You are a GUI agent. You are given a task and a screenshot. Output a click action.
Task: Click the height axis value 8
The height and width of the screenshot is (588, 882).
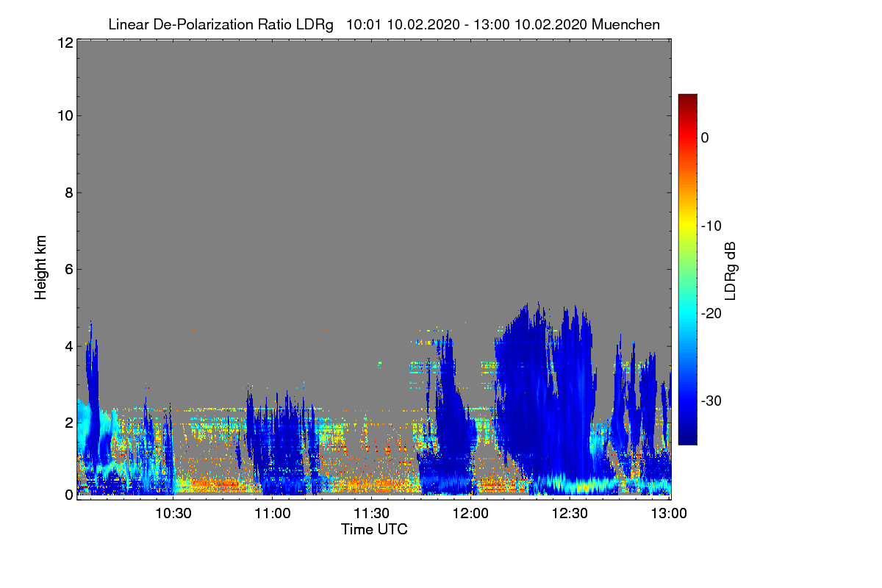(x=68, y=193)
